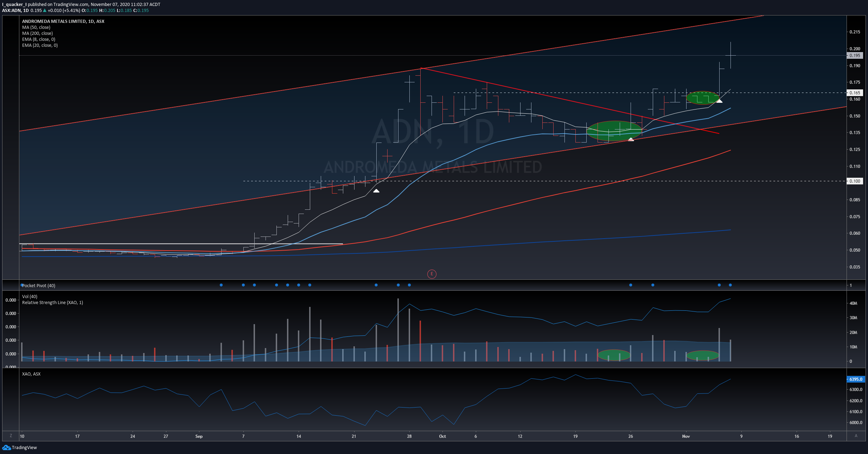Select the small green ellipse near the 0.165 level
This screenshot has width=868, height=454.
point(703,98)
